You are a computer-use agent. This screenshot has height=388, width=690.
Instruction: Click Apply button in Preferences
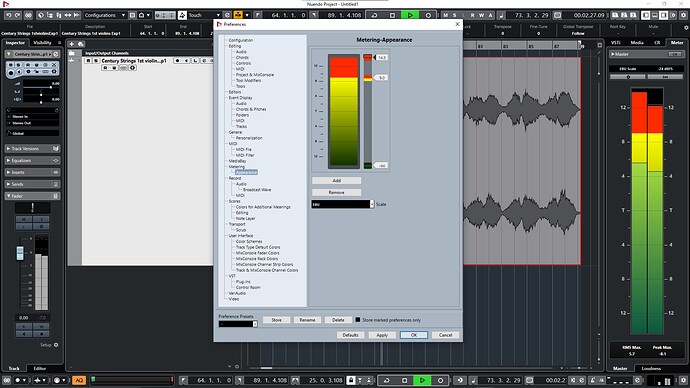382,335
